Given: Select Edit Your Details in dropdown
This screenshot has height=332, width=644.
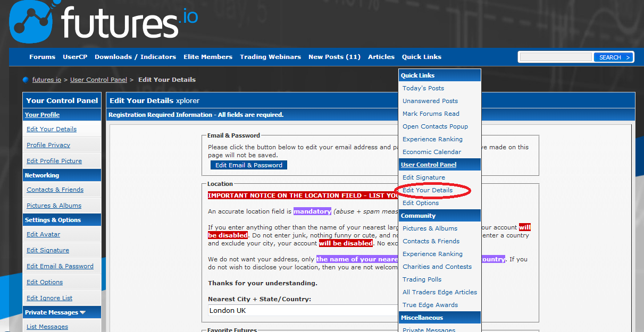Looking at the screenshot, I should tap(428, 190).
